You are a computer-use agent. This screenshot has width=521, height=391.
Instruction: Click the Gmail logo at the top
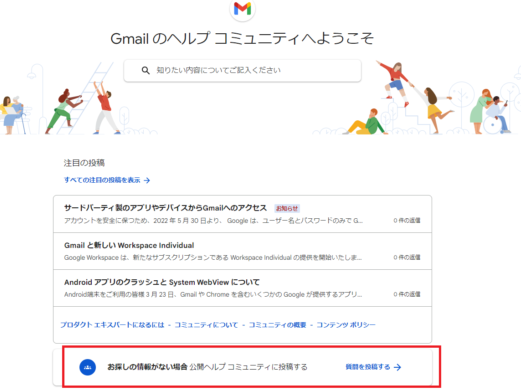[242, 9]
